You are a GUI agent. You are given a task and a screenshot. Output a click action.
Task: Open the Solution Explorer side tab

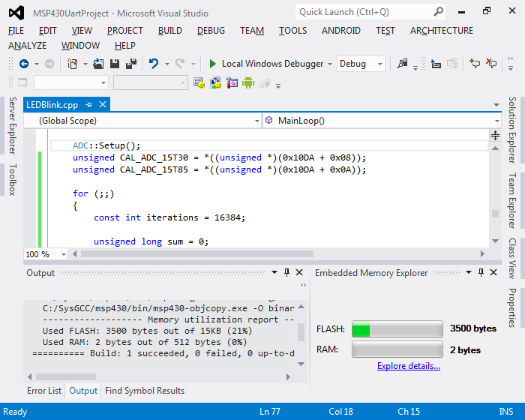point(512,130)
